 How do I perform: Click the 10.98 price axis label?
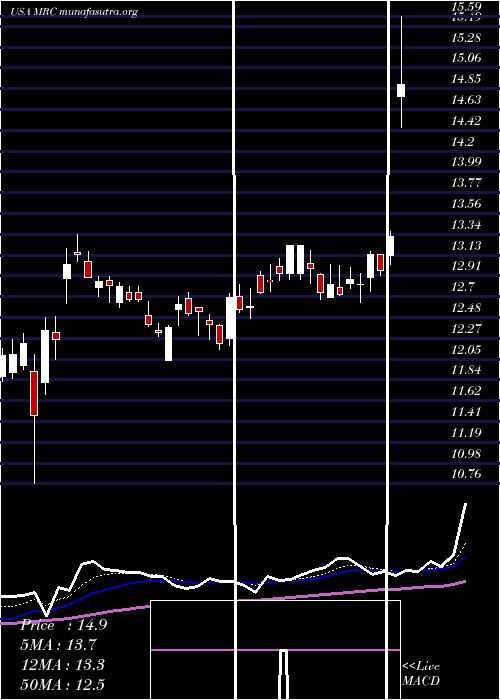[x=466, y=453]
